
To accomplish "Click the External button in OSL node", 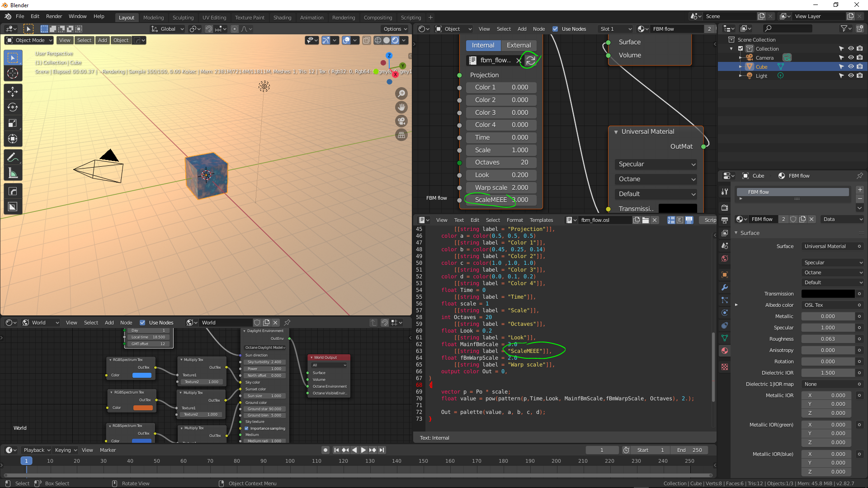I will pyautogui.click(x=519, y=45).
